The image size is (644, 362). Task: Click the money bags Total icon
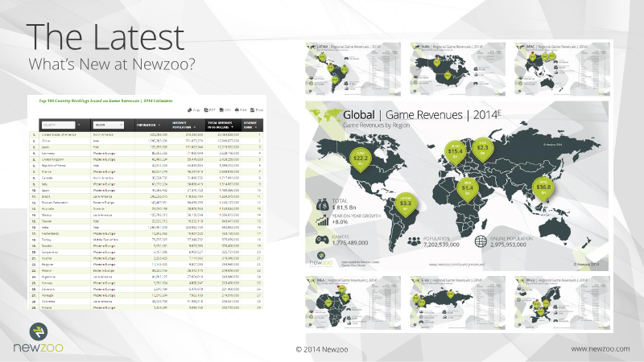323,204
